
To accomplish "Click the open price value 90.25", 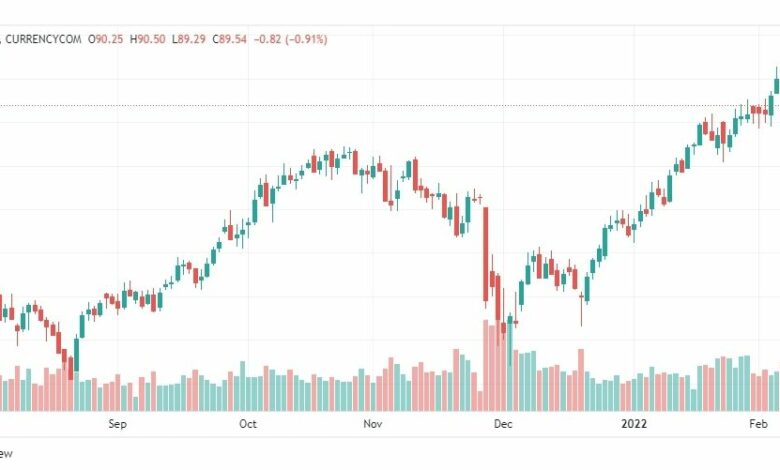I will point(108,39).
